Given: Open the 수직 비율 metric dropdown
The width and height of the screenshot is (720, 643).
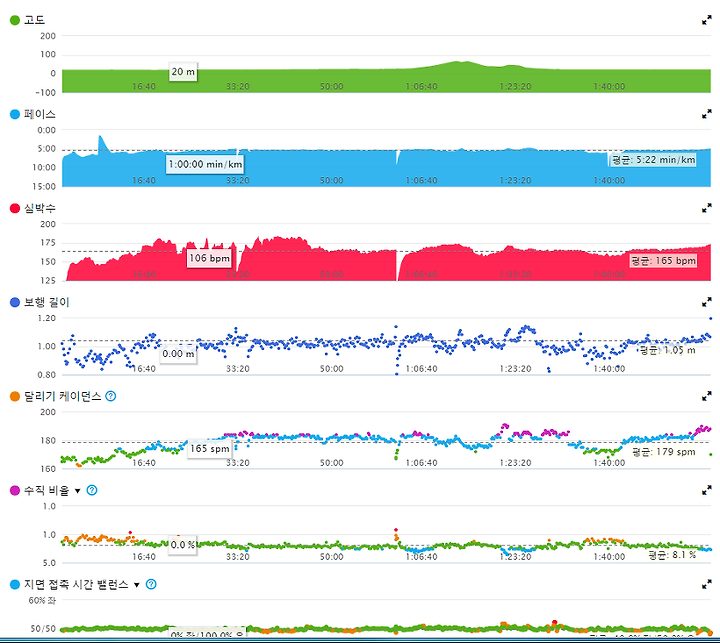Looking at the screenshot, I should point(78,491).
